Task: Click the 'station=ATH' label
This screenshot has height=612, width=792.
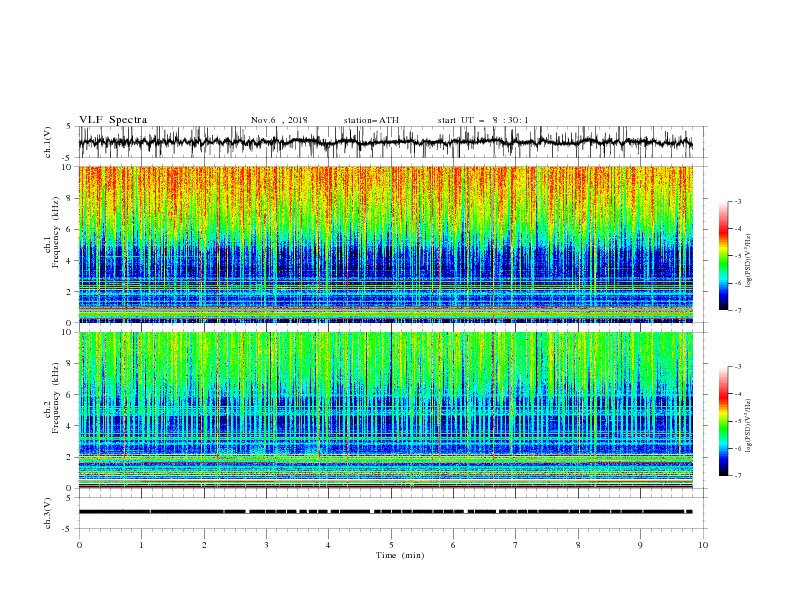Action: coord(371,120)
